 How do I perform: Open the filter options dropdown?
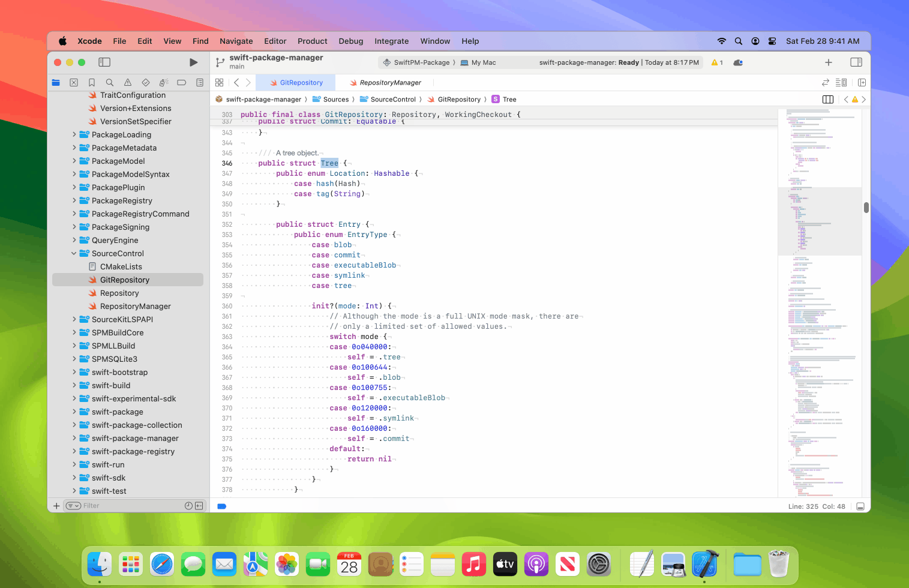click(x=73, y=506)
